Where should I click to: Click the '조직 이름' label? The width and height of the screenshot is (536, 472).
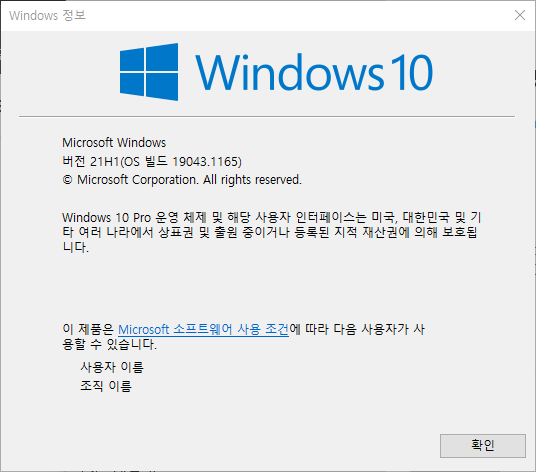(106, 386)
